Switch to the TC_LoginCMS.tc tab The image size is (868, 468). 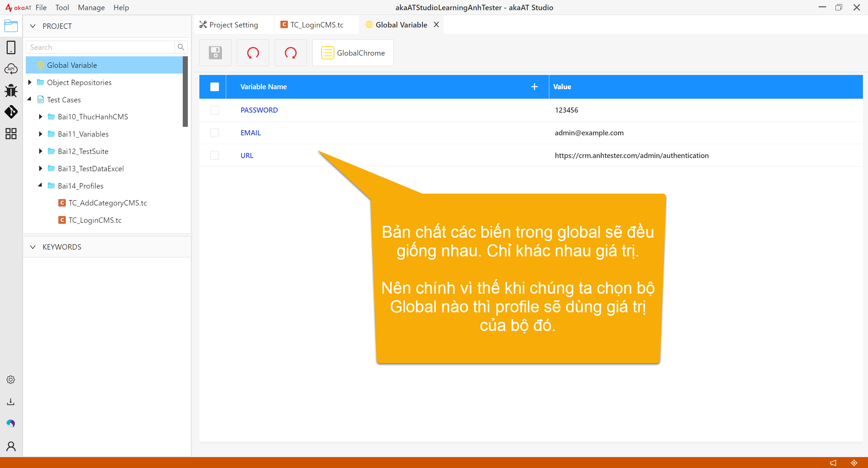(x=317, y=24)
